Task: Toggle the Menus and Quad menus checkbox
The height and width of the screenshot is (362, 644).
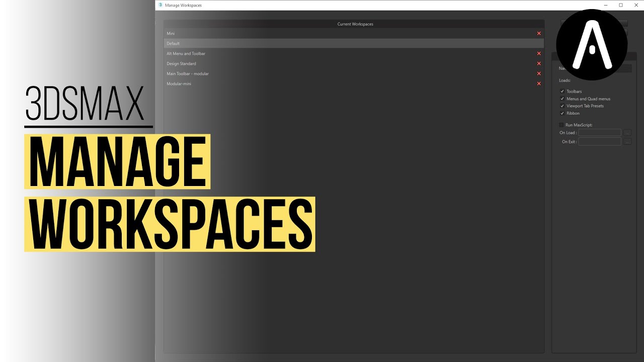Action: tap(562, 99)
